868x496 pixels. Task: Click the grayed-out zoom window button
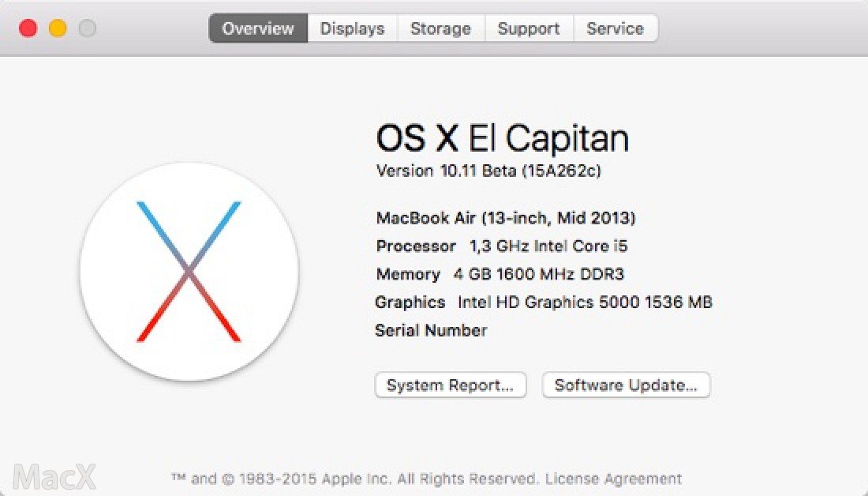tap(87, 29)
